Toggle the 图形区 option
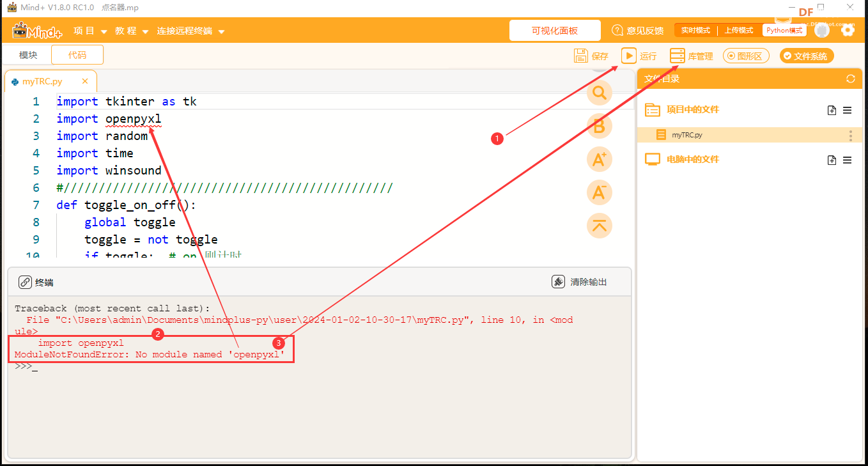This screenshot has height=466, width=868. [x=746, y=56]
